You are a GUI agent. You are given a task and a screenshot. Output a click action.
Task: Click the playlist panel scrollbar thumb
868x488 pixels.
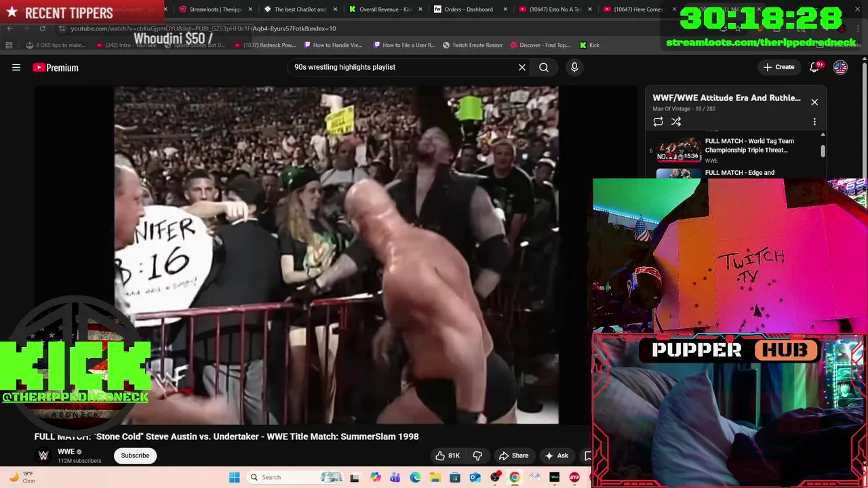point(823,151)
